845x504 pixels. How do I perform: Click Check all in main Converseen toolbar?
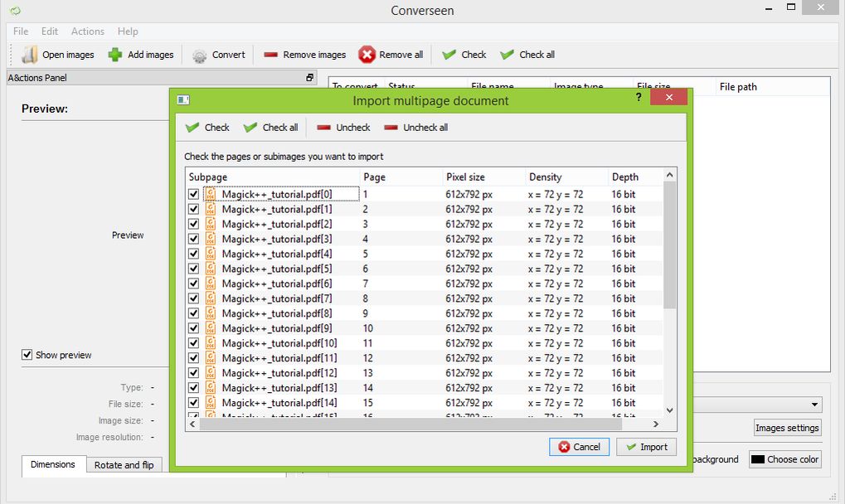tap(527, 55)
